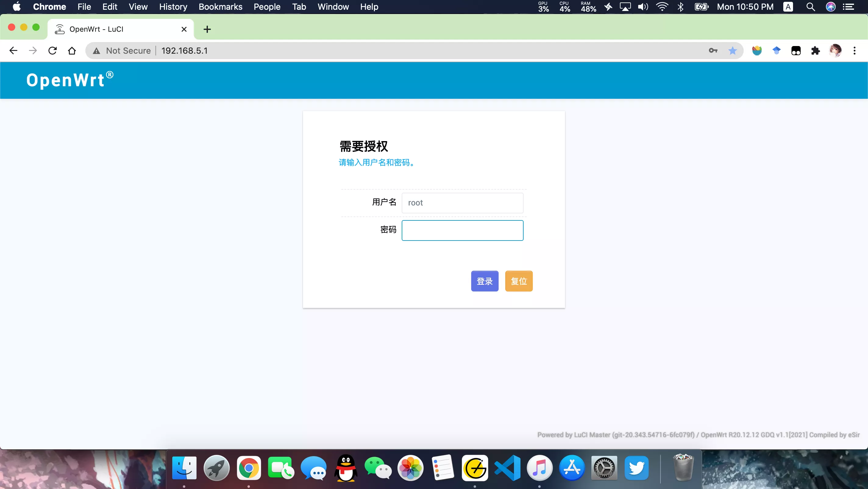The width and height of the screenshot is (868, 489).
Task: Open the File menu
Action: [84, 7]
